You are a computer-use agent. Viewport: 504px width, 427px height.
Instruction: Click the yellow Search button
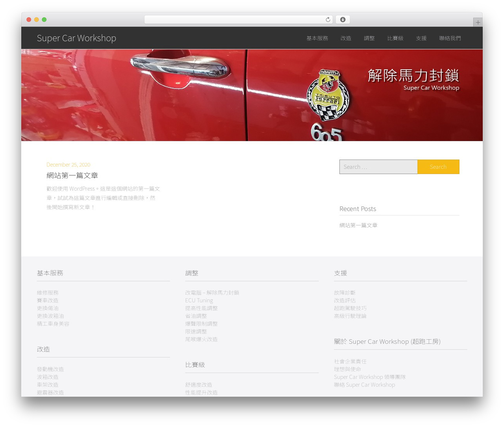click(x=438, y=167)
